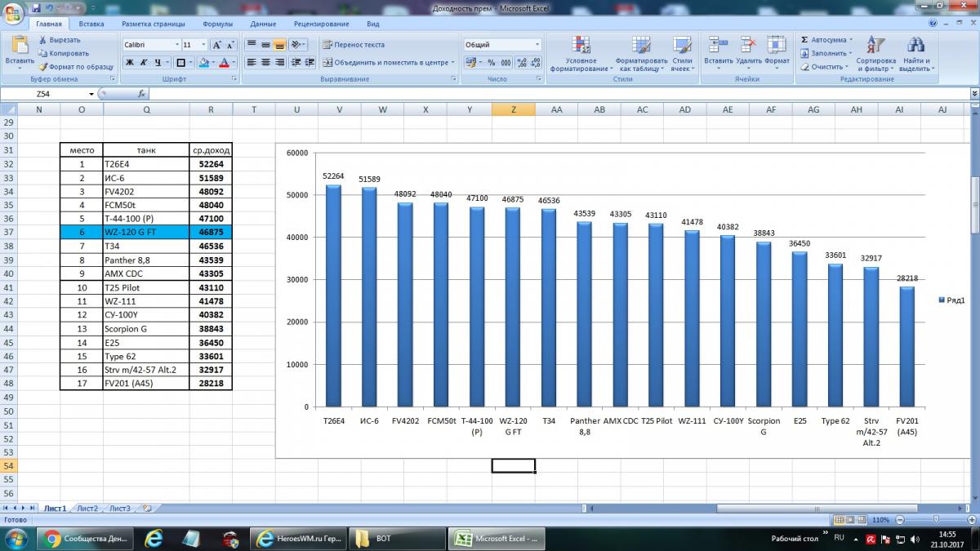The image size is (980, 551).
Task: Click the Increase Font Size icon
Action: (x=216, y=45)
